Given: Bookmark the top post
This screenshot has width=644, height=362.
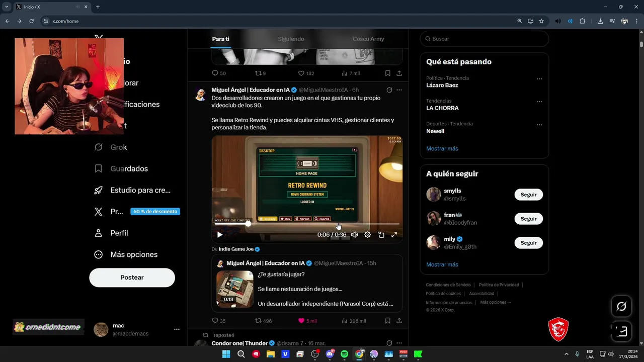Looking at the screenshot, I should point(388,73).
